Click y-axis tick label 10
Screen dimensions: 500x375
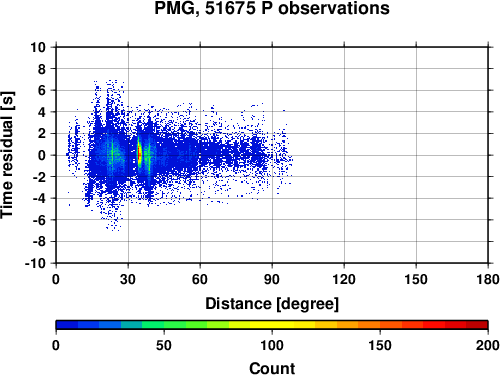click(x=38, y=47)
